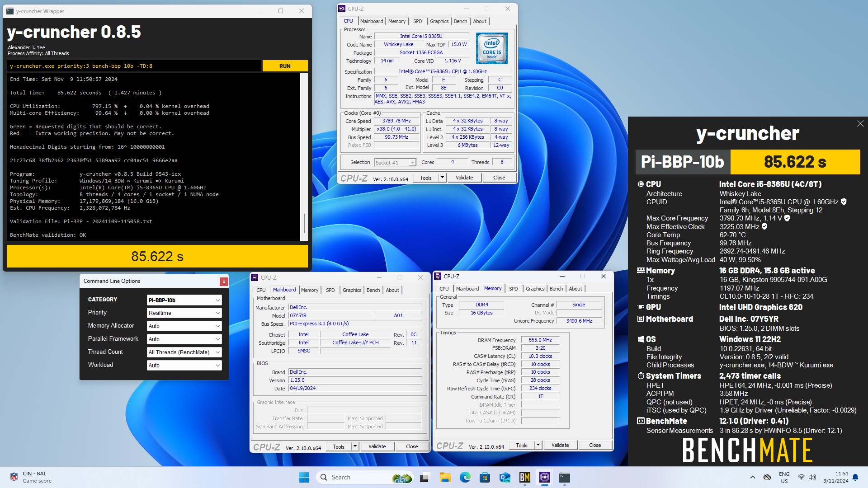Click the Memory icon in BenchMate panel
Screen dimensions: 868x488
(x=641, y=271)
